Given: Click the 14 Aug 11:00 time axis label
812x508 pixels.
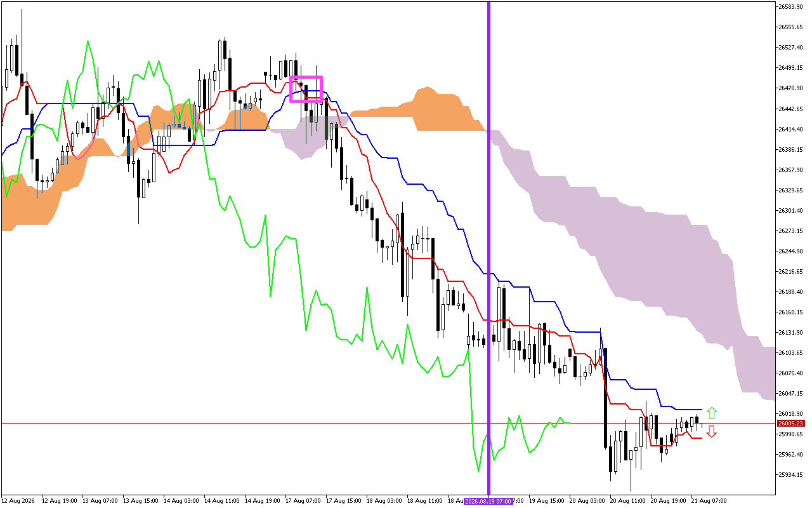Looking at the screenshot, I should pos(222,501).
